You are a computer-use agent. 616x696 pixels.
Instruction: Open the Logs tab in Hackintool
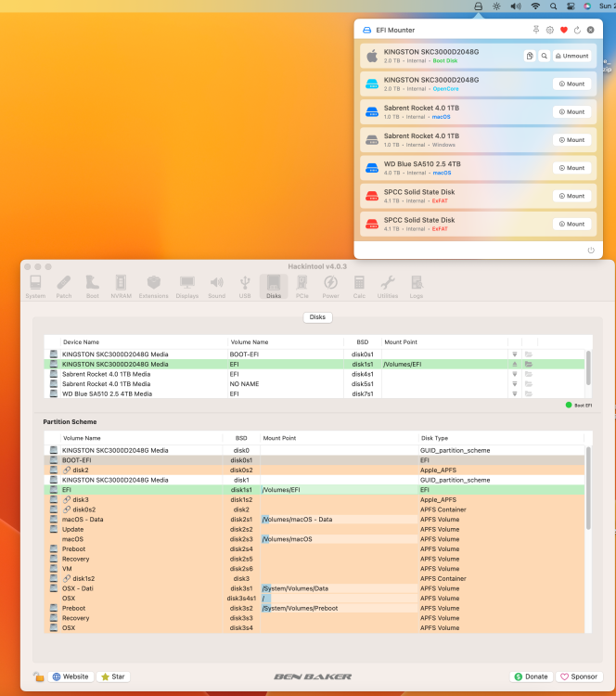coord(417,287)
